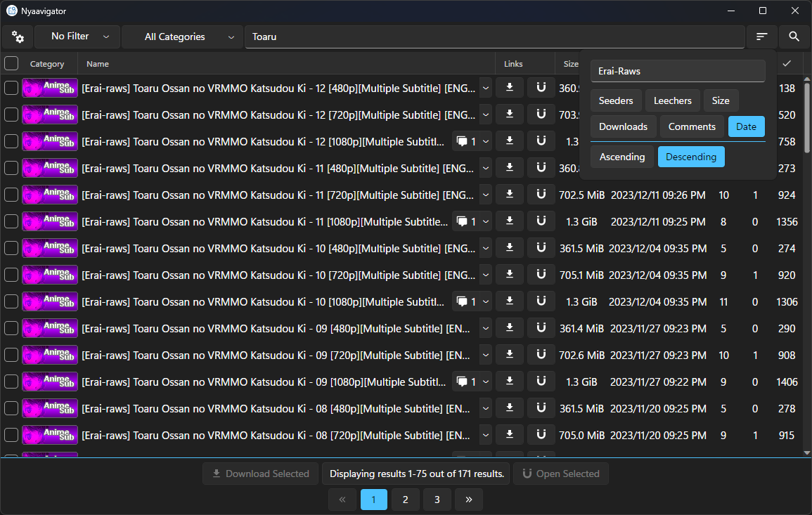Viewport: 812px width, 515px height.
Task: Expand details for episode 12 [720p]
Action: tap(486, 115)
